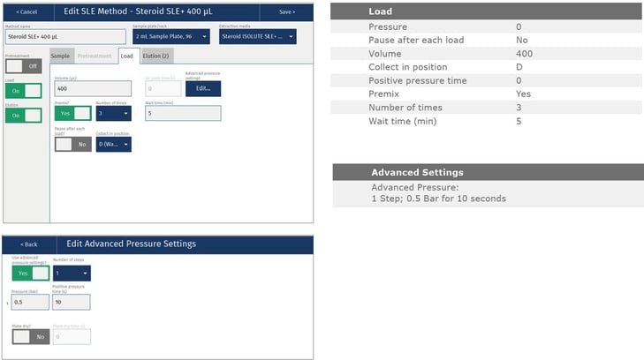Open the Number of steps dropdown
Viewport: 644px width, 360px height.
coord(71,274)
